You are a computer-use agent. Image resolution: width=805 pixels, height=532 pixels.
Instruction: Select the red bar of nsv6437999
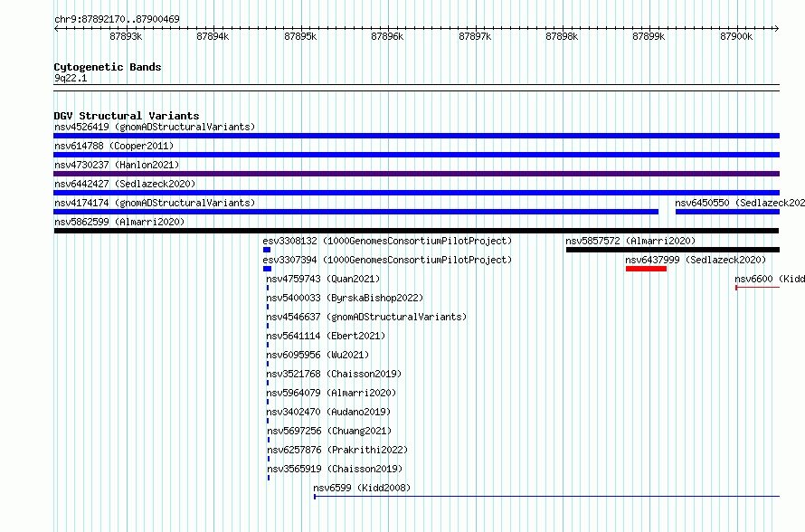tap(646, 269)
